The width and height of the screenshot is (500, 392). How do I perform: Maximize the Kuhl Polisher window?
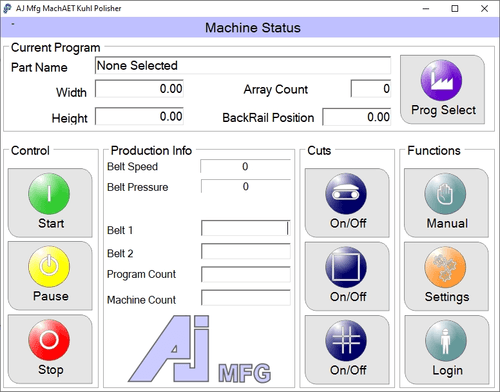tap(455, 9)
